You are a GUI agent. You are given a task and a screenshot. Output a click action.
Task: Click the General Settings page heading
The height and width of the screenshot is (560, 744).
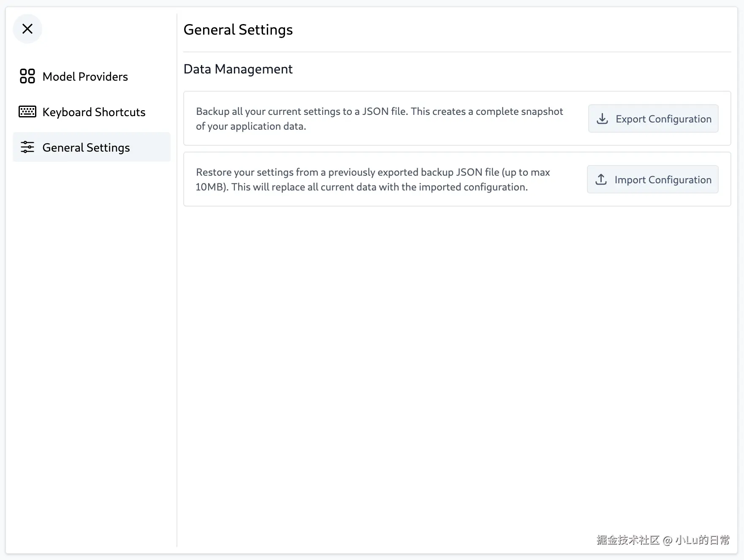pos(238,30)
